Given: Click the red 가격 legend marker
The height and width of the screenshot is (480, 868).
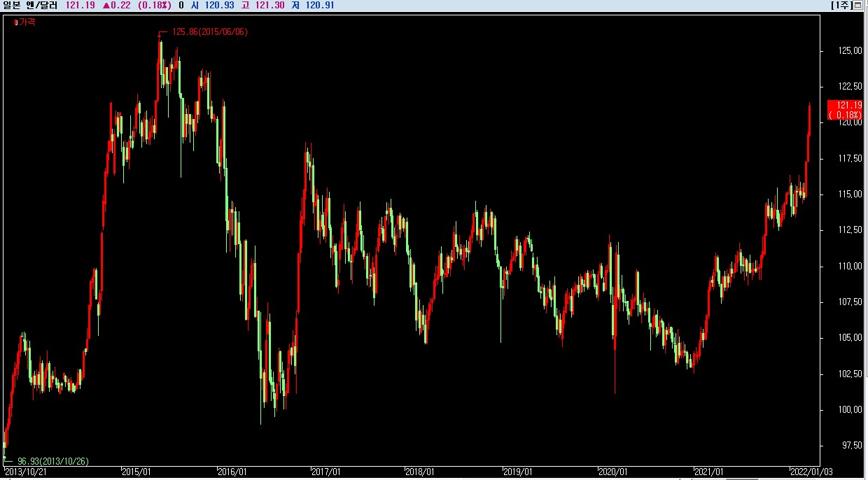Looking at the screenshot, I should (15, 22).
